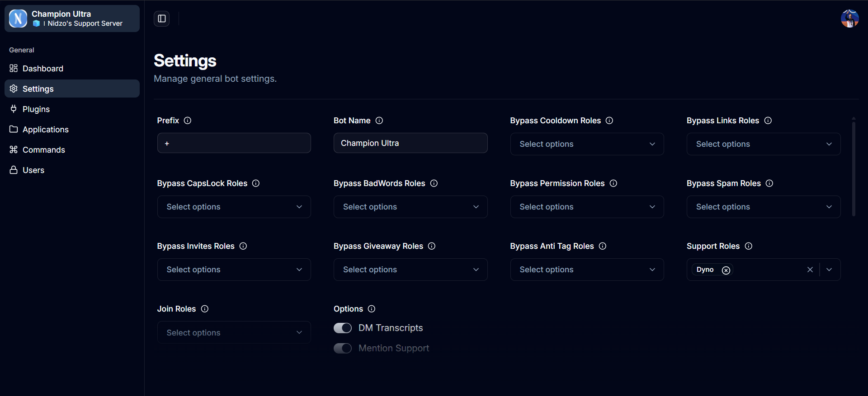Expand the Bypass Cooldown Roles dropdown

587,144
